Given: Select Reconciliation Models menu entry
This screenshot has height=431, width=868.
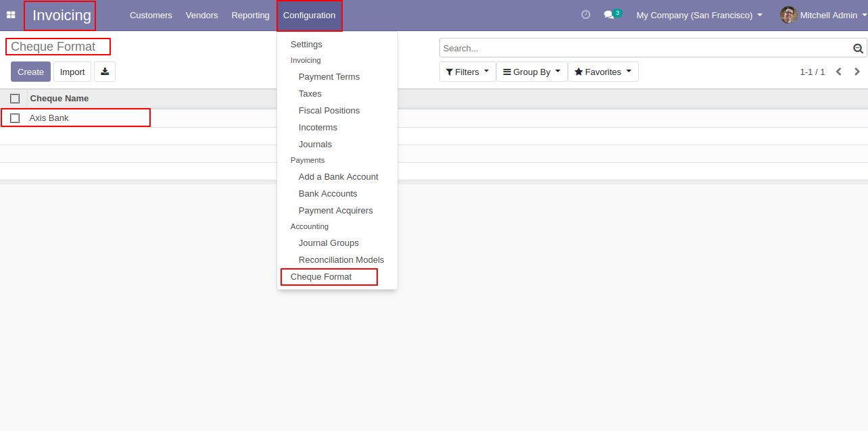Looking at the screenshot, I should [341, 260].
